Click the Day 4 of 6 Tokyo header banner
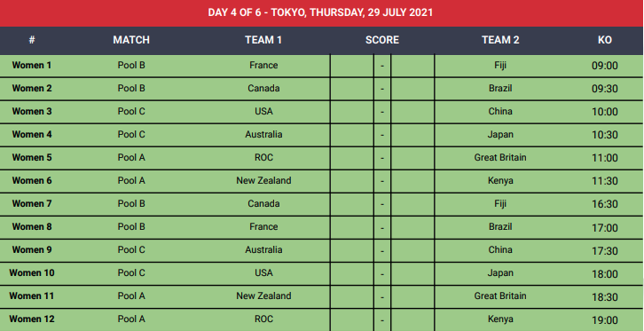Screen dimensions: 644x331 tap(321, 12)
